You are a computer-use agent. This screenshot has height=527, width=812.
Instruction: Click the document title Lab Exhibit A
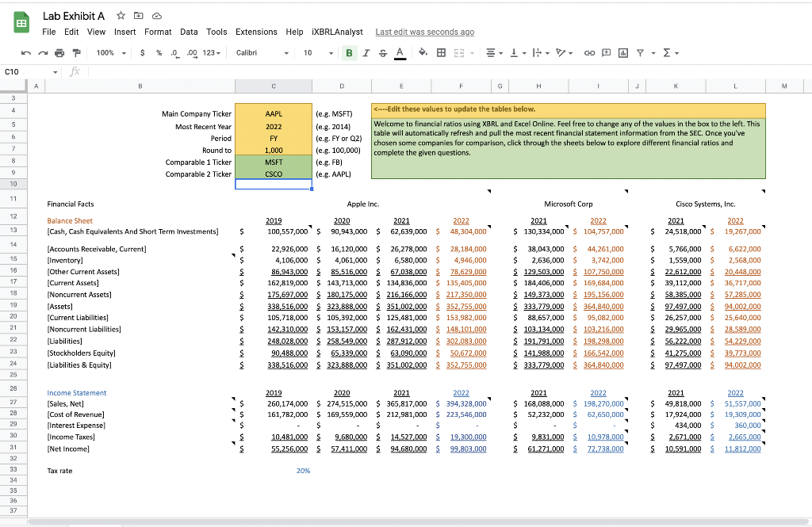tap(74, 16)
